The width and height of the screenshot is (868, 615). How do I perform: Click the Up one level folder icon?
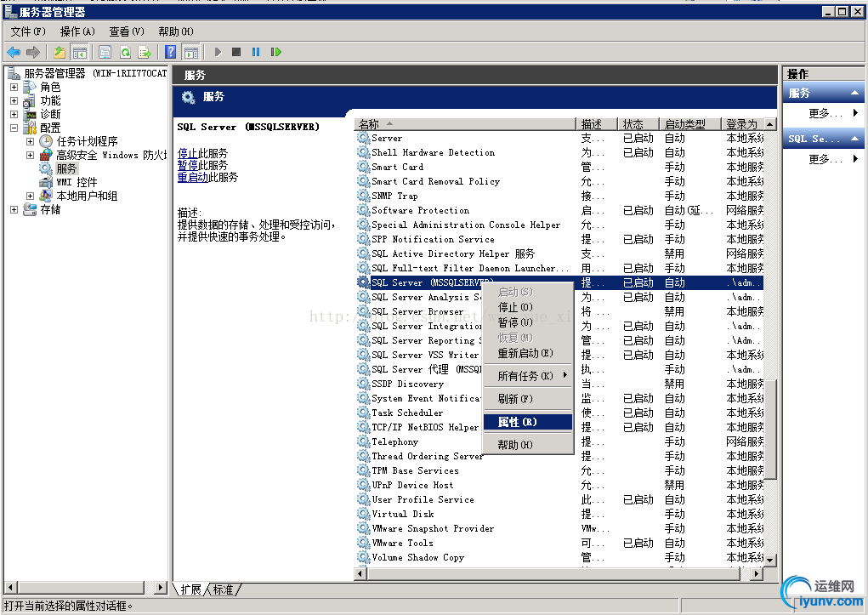[60, 52]
